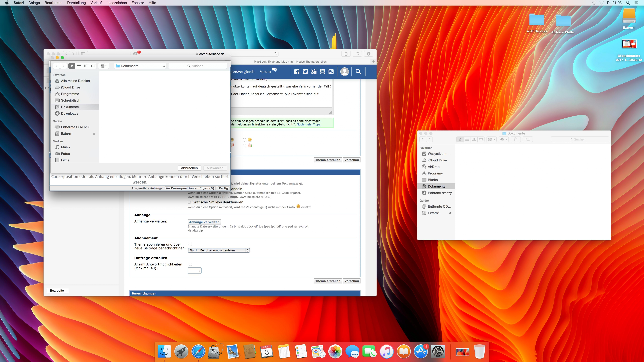The image size is (644, 362).
Task: Open the RSS feed icon in the header
Action: coord(331,72)
